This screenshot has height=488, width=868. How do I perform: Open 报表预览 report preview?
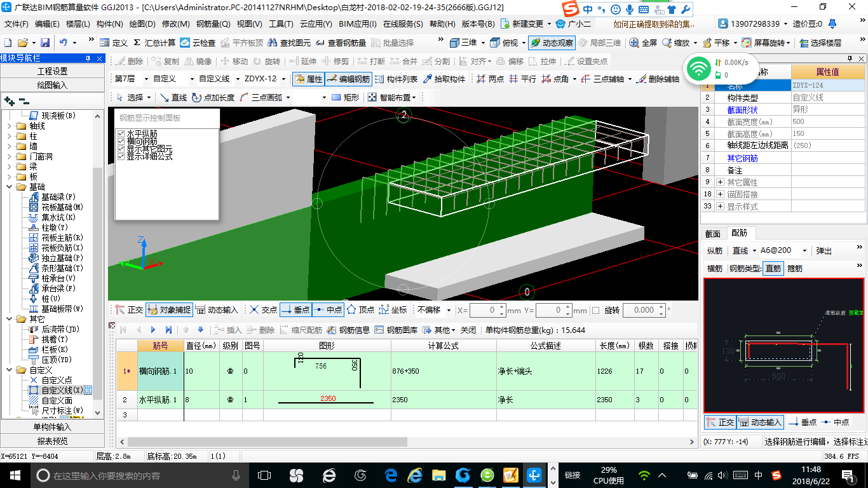[x=52, y=441]
